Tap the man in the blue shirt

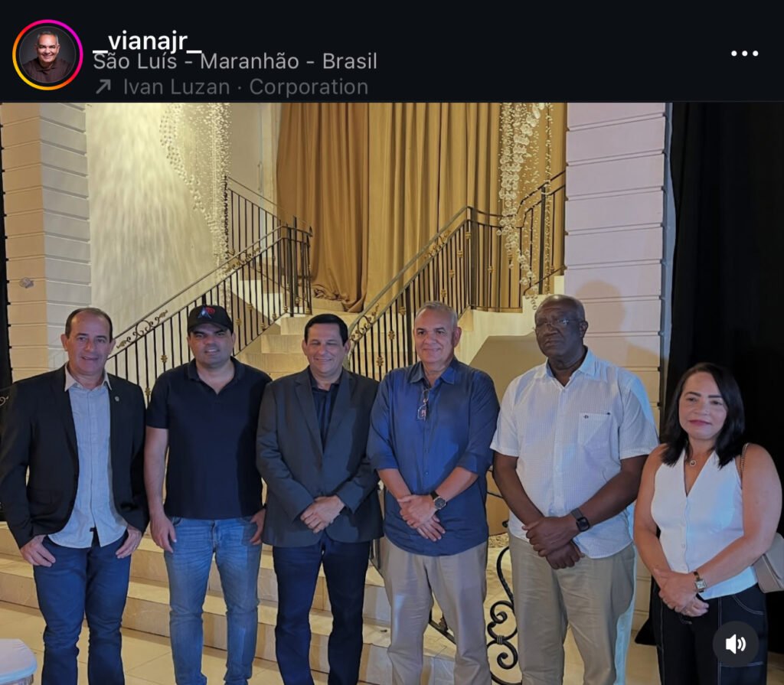(433, 490)
